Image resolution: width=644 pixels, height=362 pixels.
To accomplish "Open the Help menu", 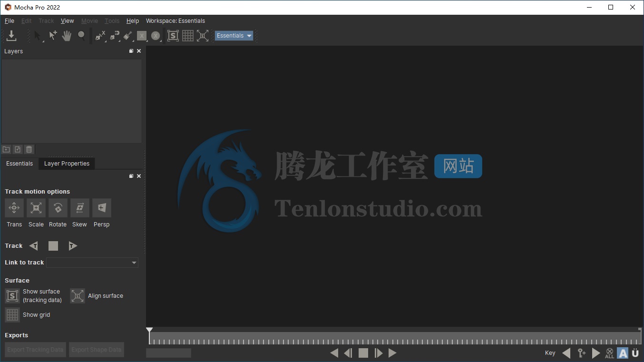I will click(133, 21).
